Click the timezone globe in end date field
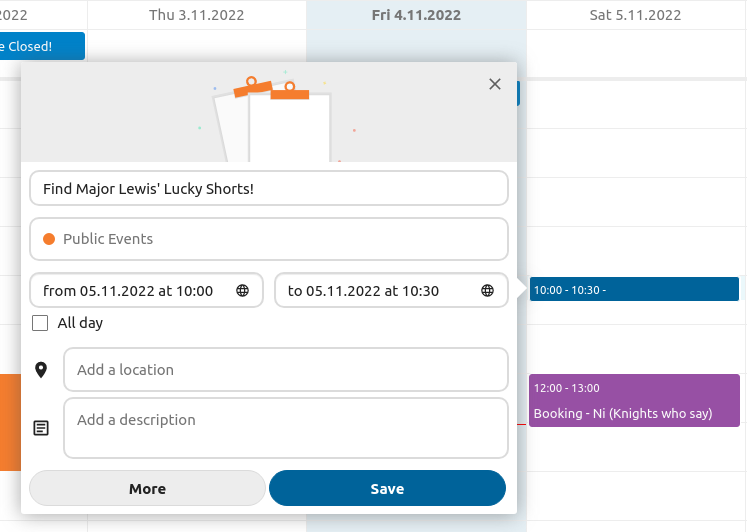The width and height of the screenshot is (747, 532). (488, 291)
